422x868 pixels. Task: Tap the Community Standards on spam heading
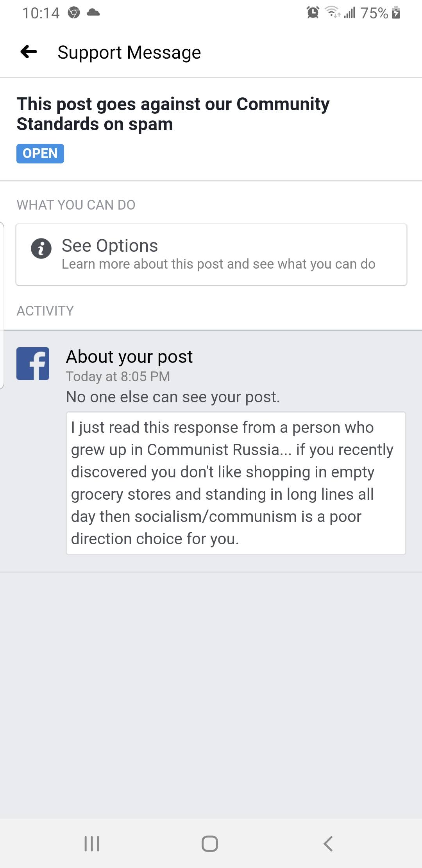point(173,114)
